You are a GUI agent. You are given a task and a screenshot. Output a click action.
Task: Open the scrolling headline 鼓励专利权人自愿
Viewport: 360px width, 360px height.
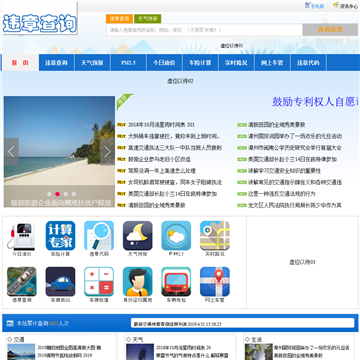[315, 102]
